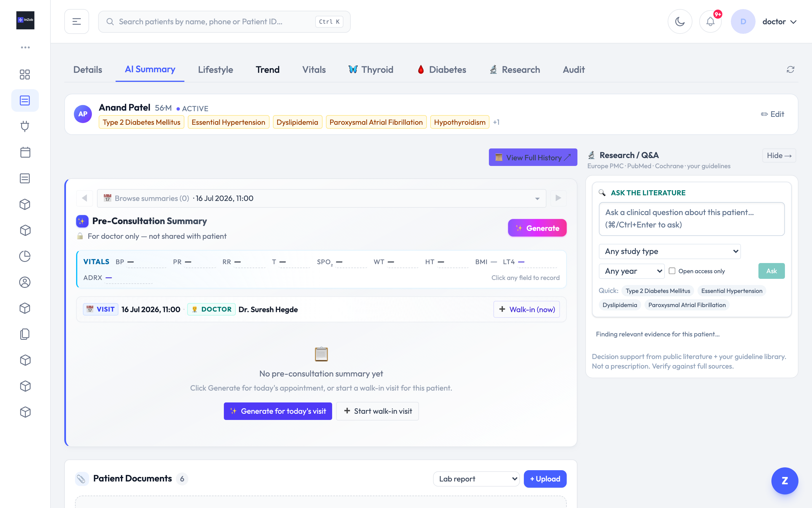
Task: Open the Vitals tab
Action: (x=314, y=69)
